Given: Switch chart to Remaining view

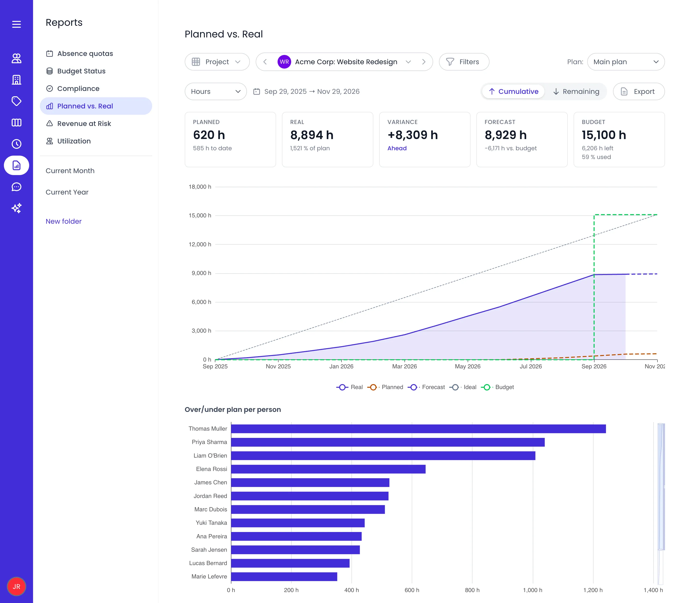Looking at the screenshot, I should click(576, 92).
